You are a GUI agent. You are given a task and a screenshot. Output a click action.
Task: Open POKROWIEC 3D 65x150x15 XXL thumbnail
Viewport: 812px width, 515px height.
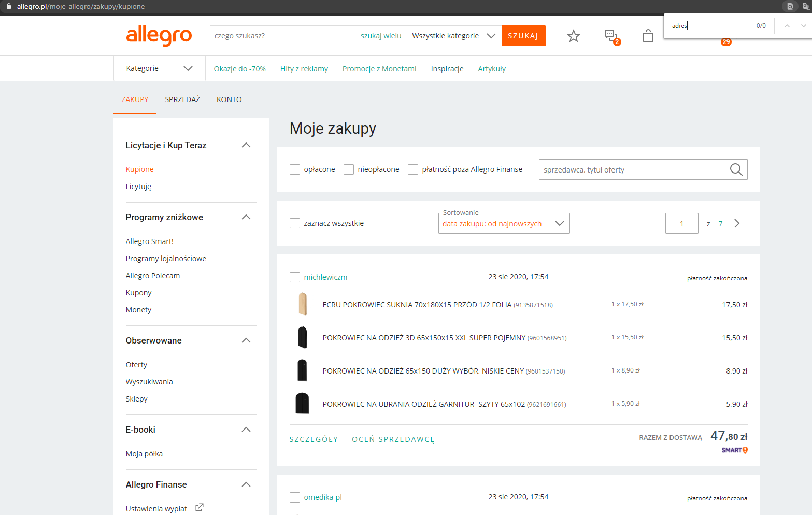(x=303, y=337)
